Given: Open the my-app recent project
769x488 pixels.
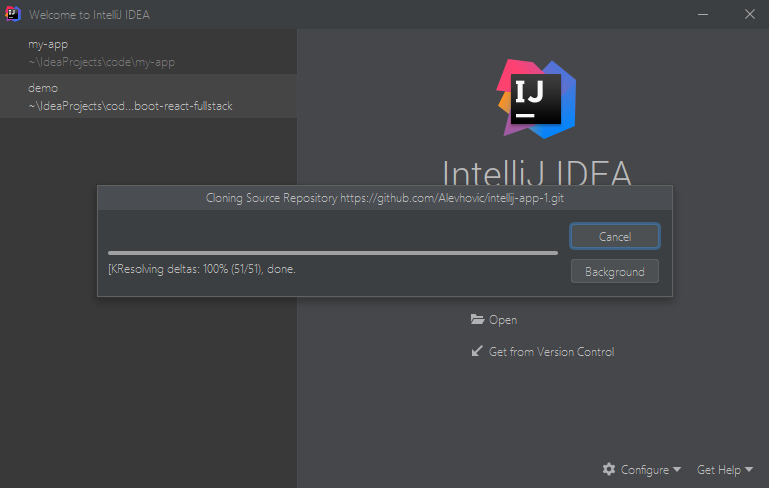Looking at the screenshot, I should click(148, 52).
